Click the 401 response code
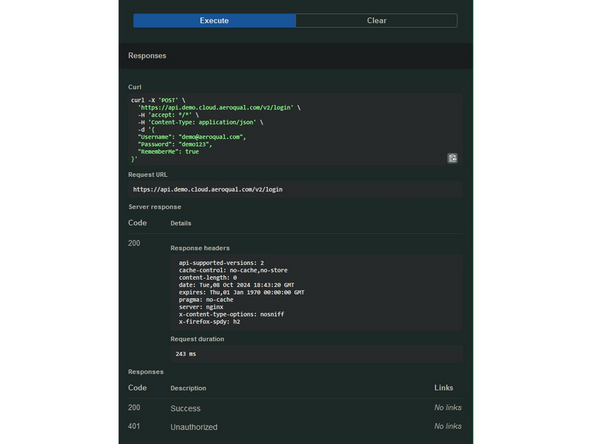592x444 pixels. 134,426
